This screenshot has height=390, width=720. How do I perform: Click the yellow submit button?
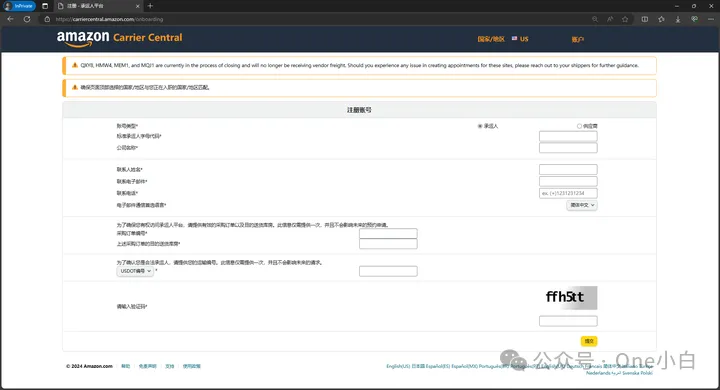coord(589,341)
